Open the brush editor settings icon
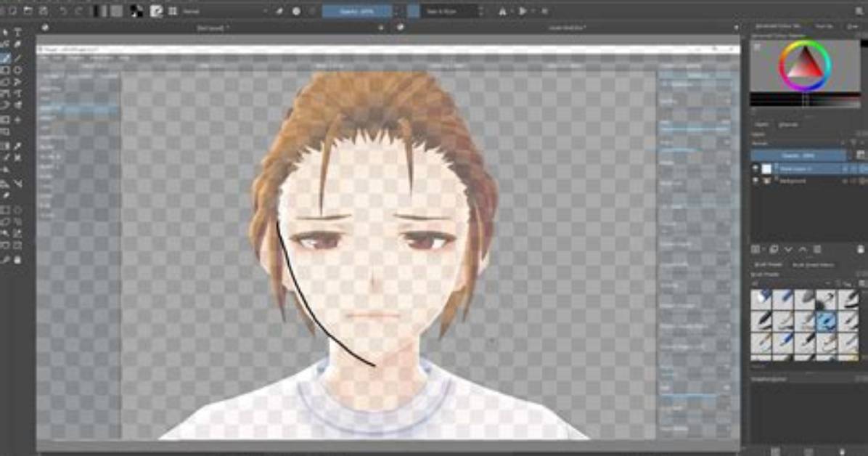The image size is (868, 456). [157, 10]
